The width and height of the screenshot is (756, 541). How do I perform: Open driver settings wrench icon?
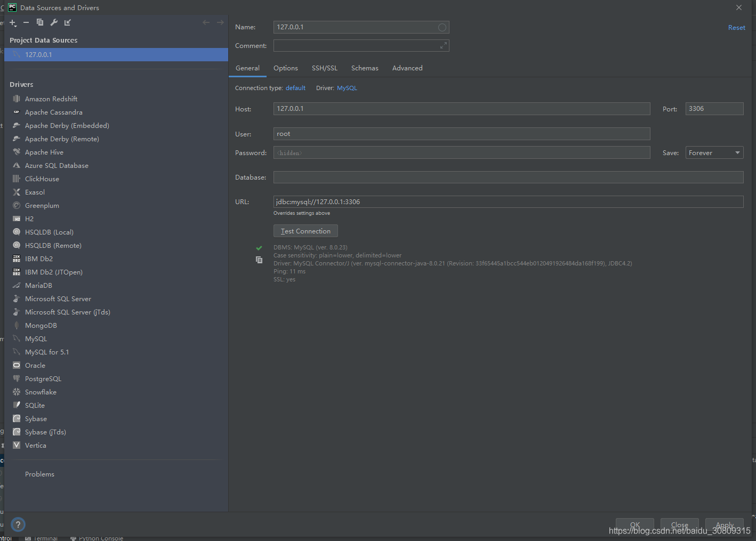[54, 22]
